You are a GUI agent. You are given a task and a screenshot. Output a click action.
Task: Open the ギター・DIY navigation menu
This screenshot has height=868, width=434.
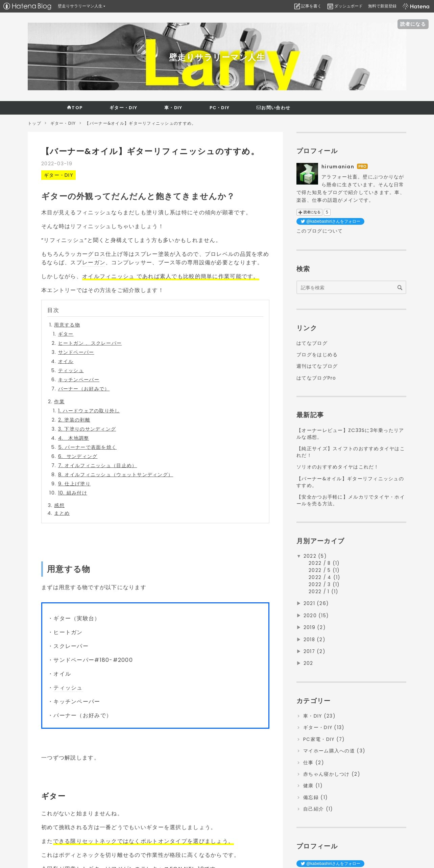point(123,108)
